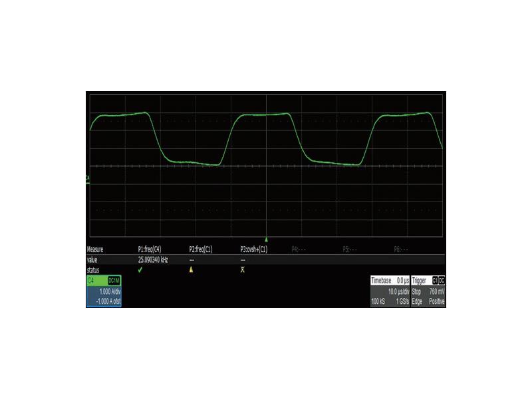Select the empty P4 measurement slot

(299, 249)
